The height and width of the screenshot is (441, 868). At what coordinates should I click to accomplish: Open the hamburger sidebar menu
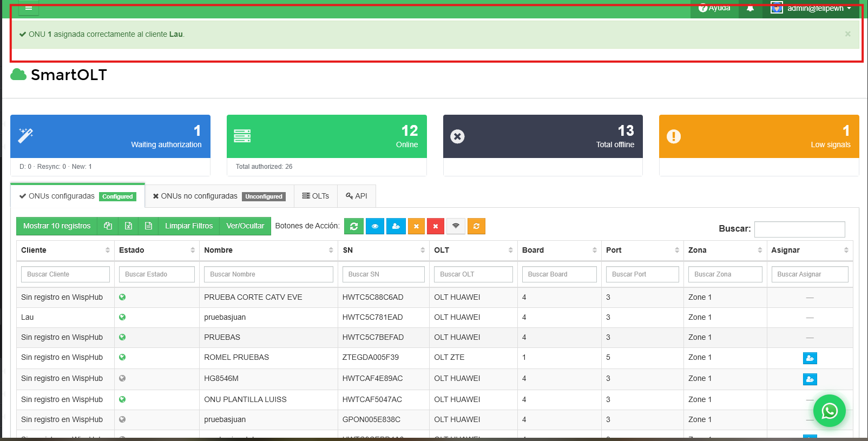pyautogui.click(x=29, y=8)
